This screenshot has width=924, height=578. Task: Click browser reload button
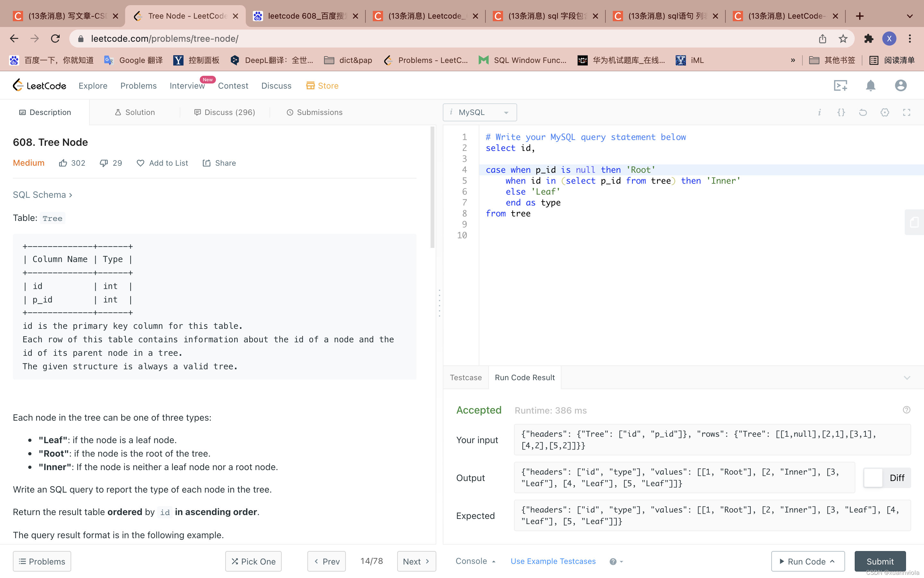(x=56, y=39)
